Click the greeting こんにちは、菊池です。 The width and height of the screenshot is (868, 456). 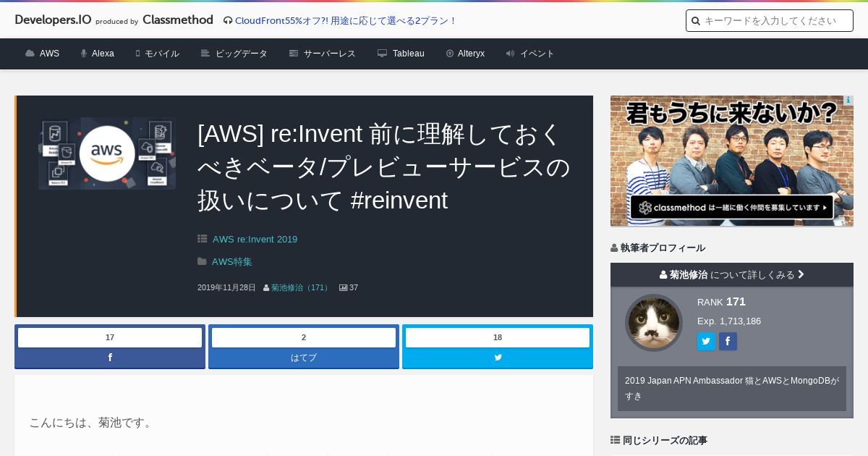(92, 422)
